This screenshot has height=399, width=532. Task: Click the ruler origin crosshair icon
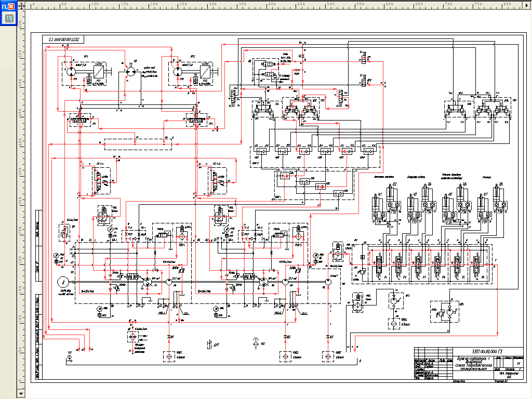(21, 6)
